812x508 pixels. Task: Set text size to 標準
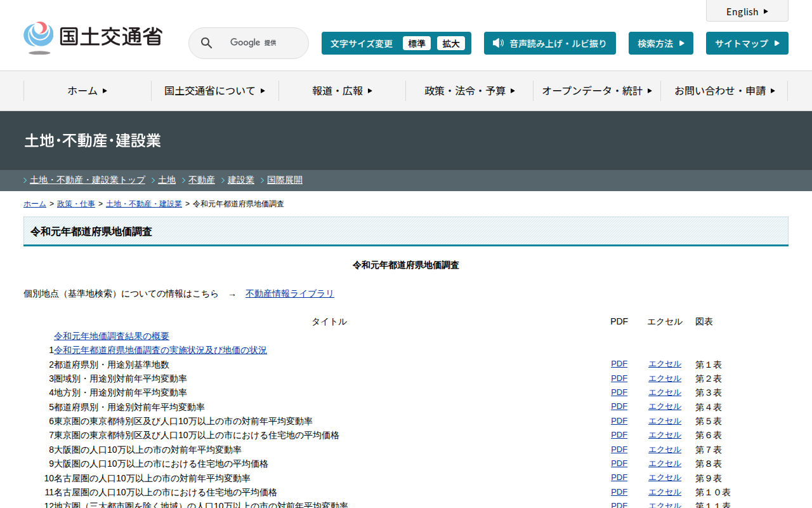(x=416, y=44)
